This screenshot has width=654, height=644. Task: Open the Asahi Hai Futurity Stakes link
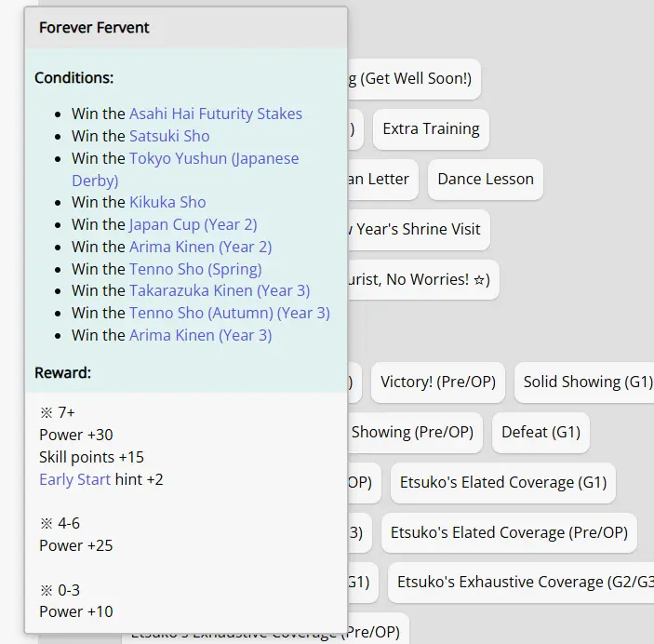215,114
